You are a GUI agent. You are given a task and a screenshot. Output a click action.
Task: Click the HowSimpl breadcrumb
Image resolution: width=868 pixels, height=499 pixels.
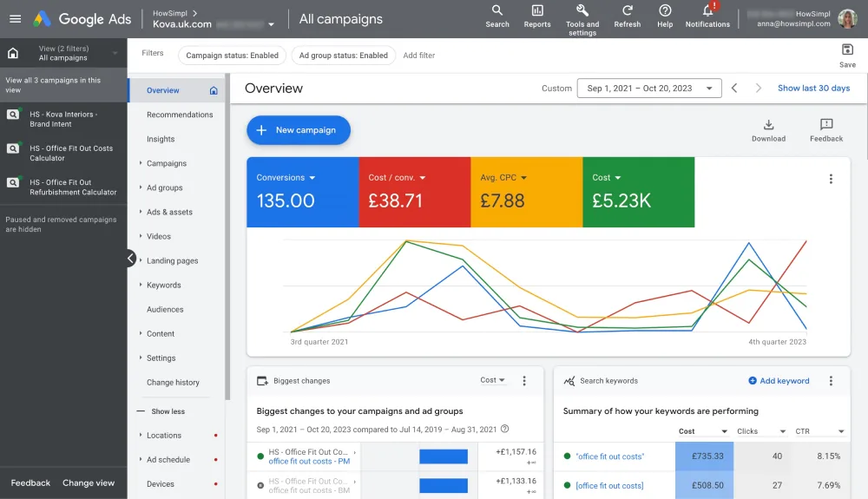click(x=170, y=13)
